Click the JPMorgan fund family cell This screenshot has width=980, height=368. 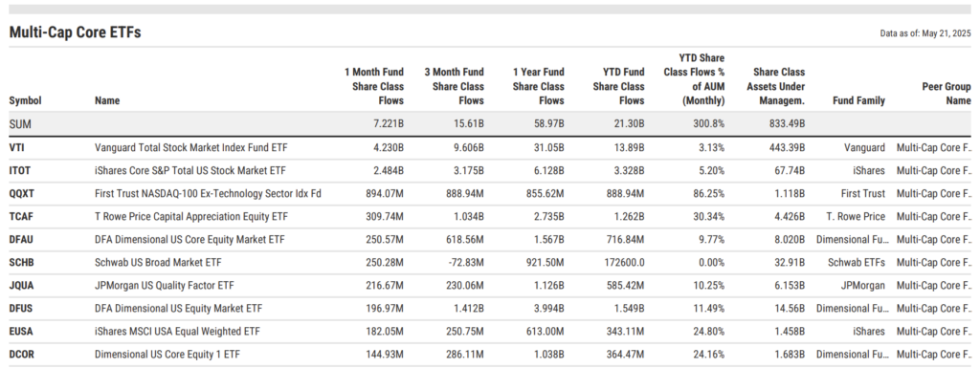pos(863,286)
